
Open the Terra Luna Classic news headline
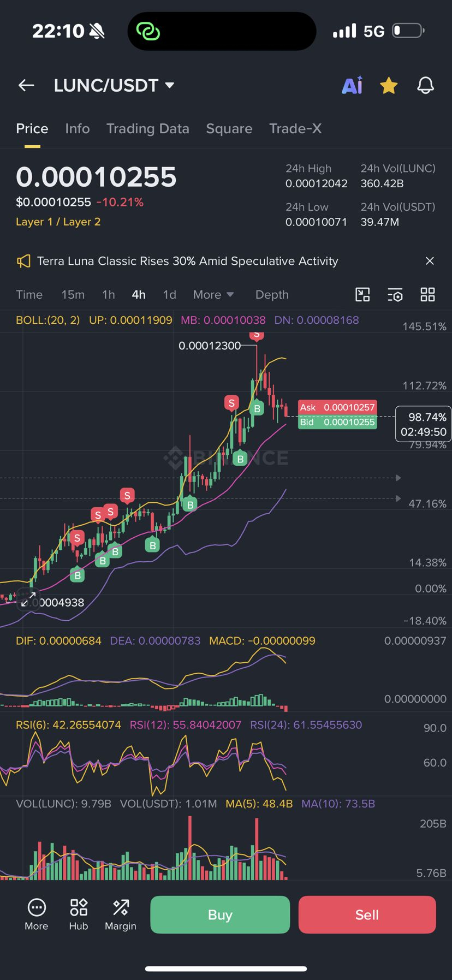tap(188, 261)
